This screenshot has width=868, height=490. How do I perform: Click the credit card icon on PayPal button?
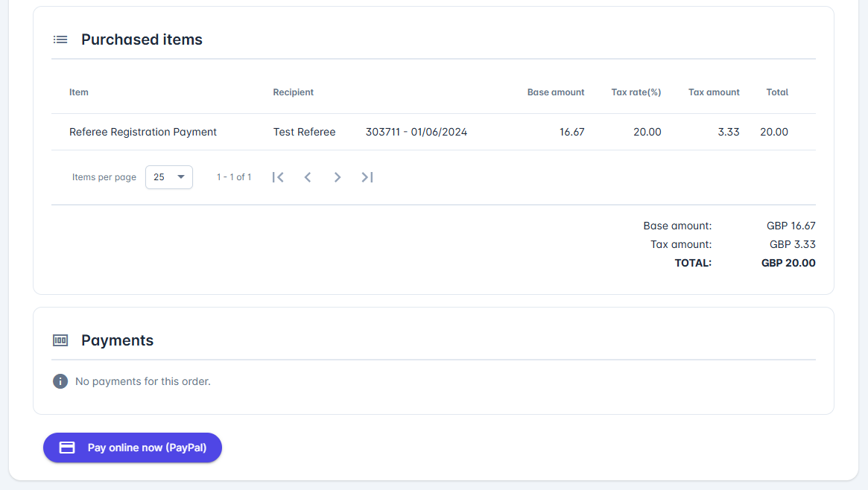coord(67,448)
